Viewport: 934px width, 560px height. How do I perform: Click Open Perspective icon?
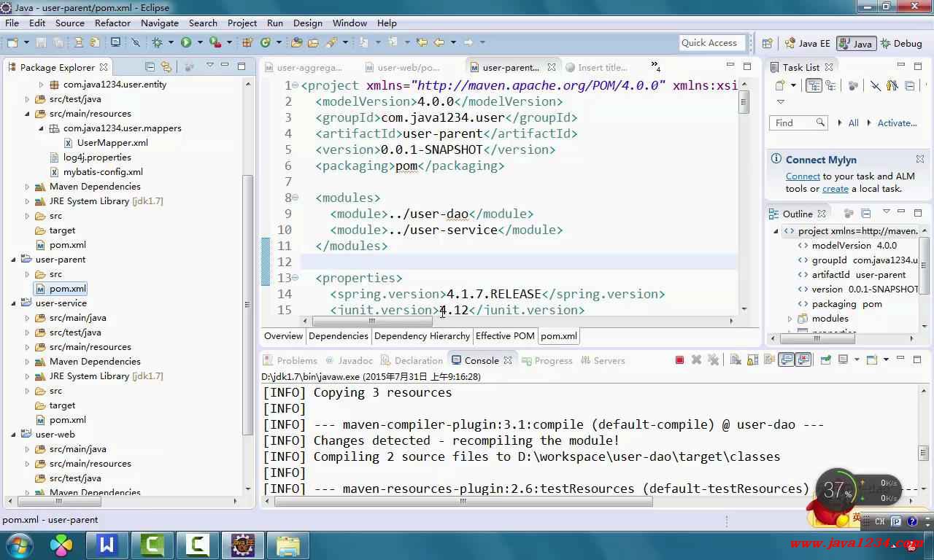(x=768, y=43)
